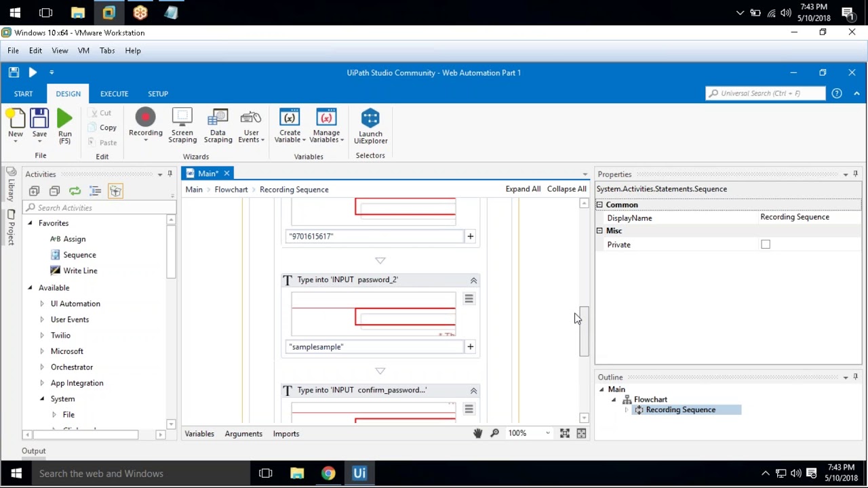868x488 pixels.
Task: Click the activities list view icon
Action: coord(95,191)
